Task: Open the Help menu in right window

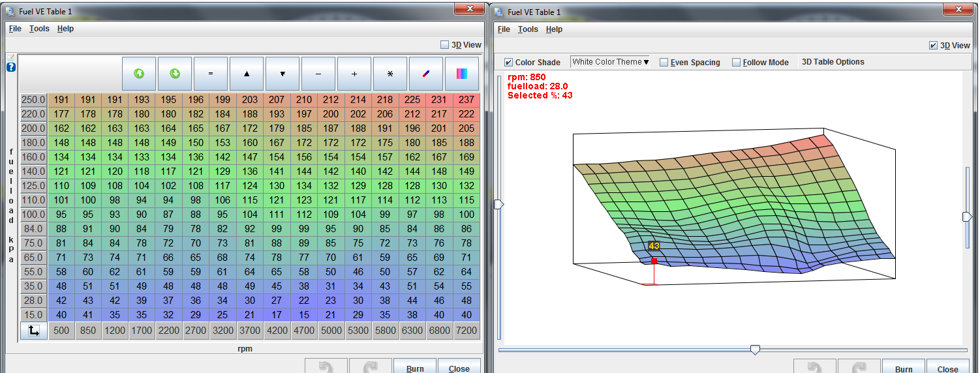Action: 554,29
